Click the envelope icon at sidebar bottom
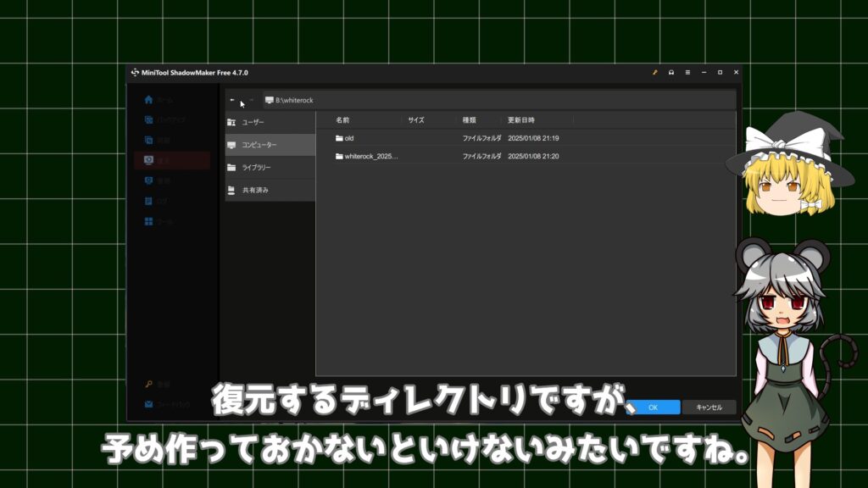 (148, 404)
